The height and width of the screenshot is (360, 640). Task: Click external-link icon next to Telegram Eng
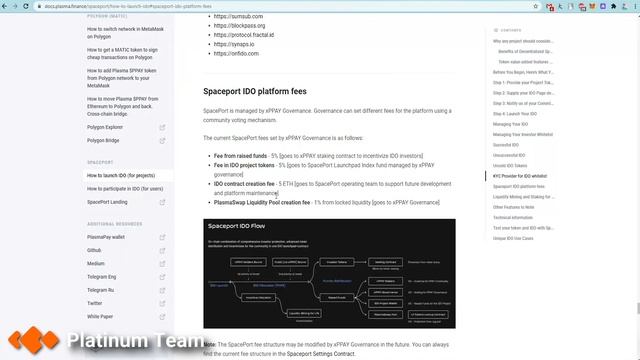(162, 277)
